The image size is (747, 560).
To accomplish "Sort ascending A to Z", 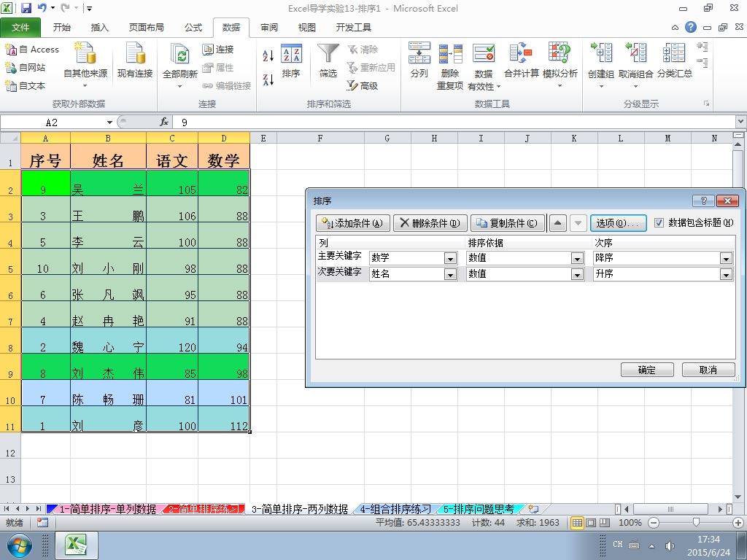I will [x=268, y=55].
